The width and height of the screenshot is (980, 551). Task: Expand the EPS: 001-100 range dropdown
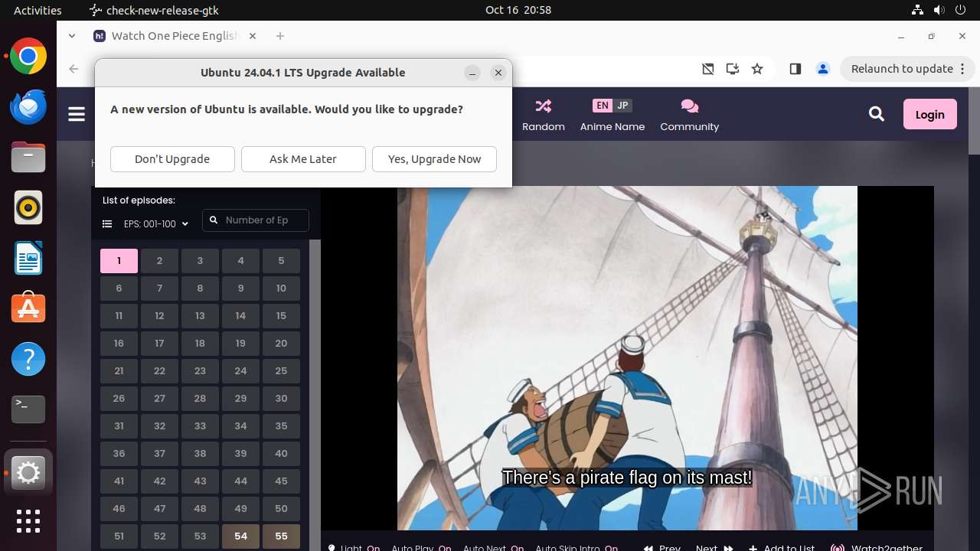pyautogui.click(x=155, y=224)
